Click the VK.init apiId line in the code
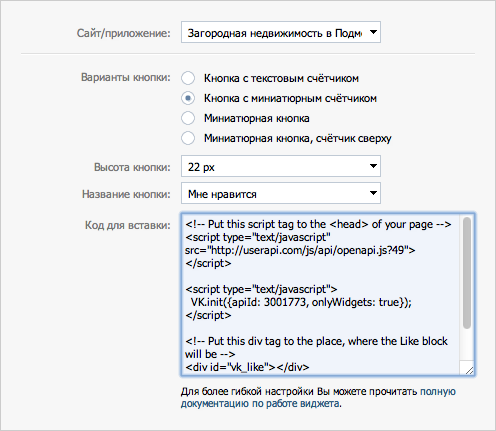The image size is (496, 431). (x=301, y=302)
